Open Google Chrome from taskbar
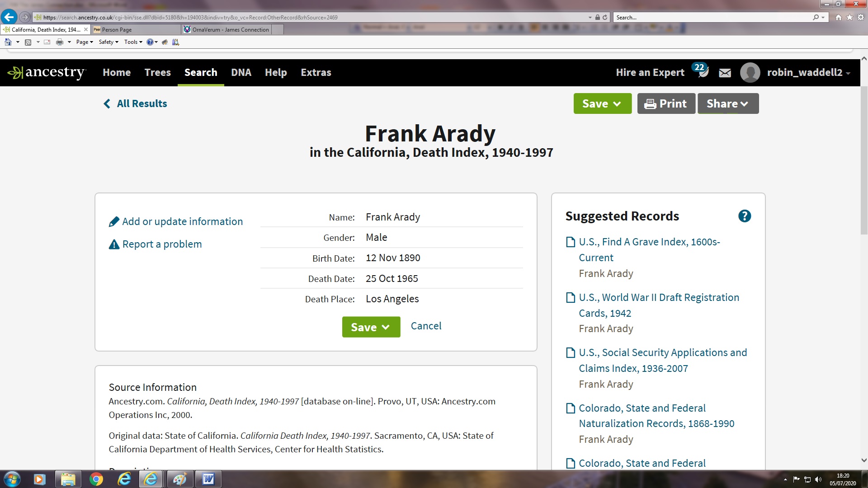This screenshot has width=868, height=488. point(96,479)
